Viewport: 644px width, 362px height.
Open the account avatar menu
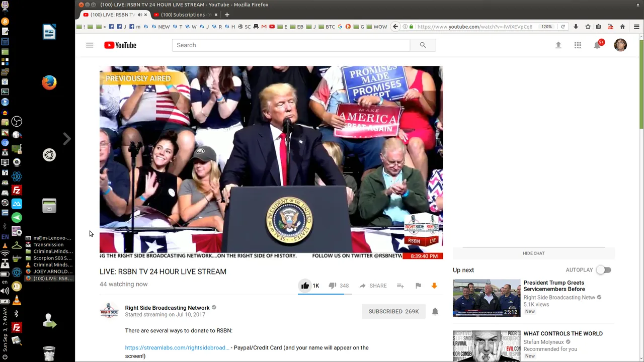(x=620, y=45)
